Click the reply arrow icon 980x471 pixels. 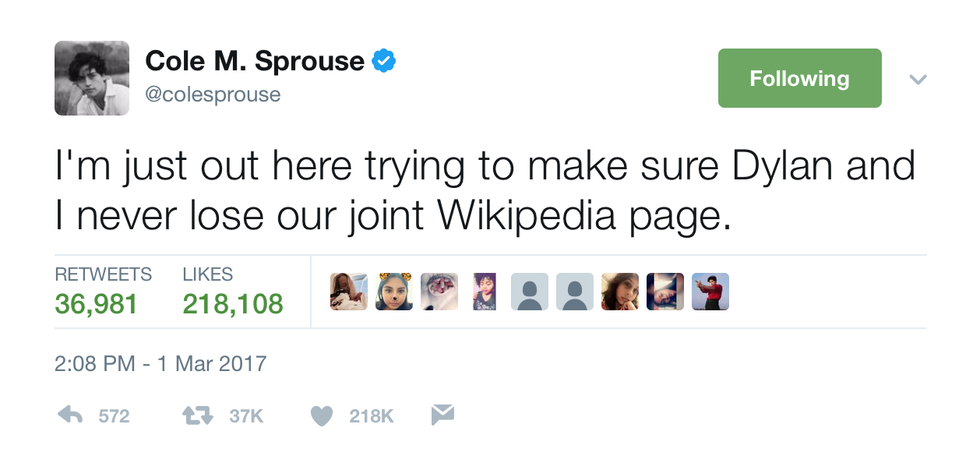click(x=69, y=415)
